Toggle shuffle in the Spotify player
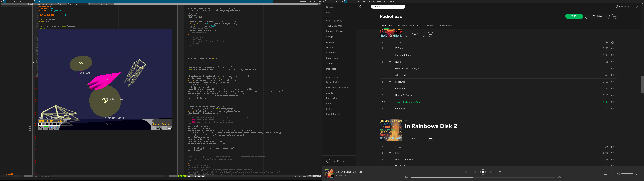 tap(466, 172)
